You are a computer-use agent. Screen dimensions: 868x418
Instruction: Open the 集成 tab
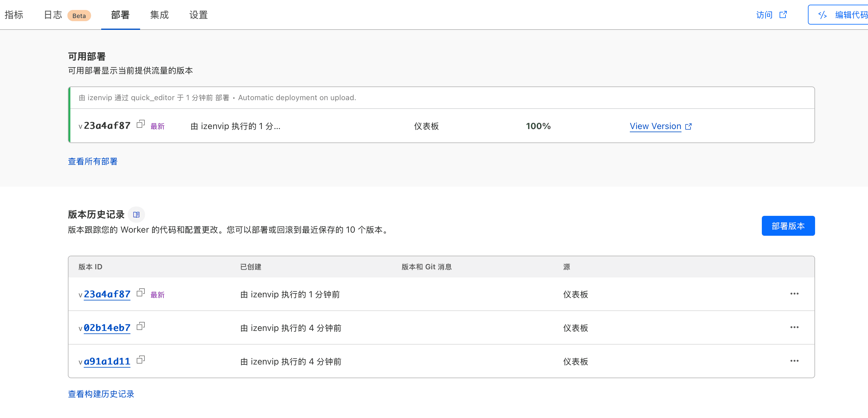(159, 15)
